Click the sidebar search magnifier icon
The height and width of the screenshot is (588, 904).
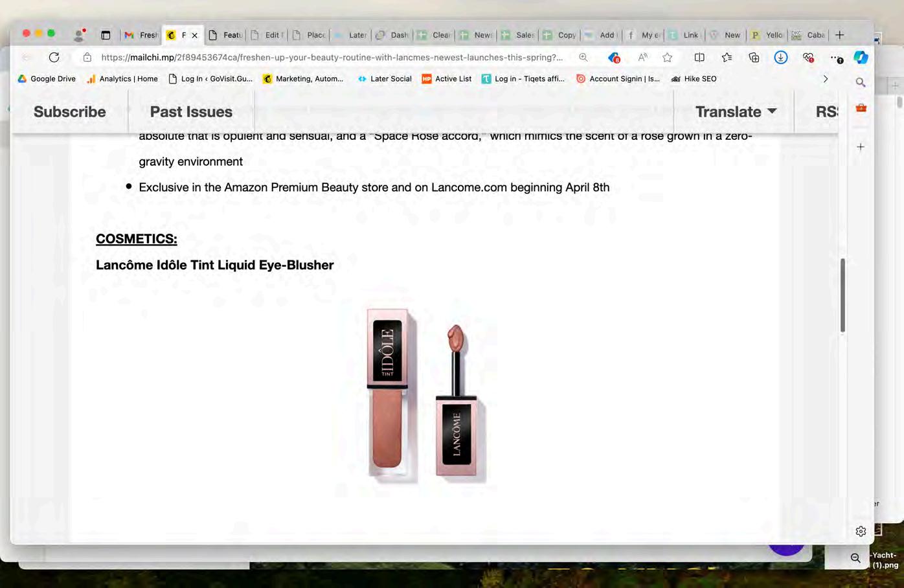click(x=861, y=82)
